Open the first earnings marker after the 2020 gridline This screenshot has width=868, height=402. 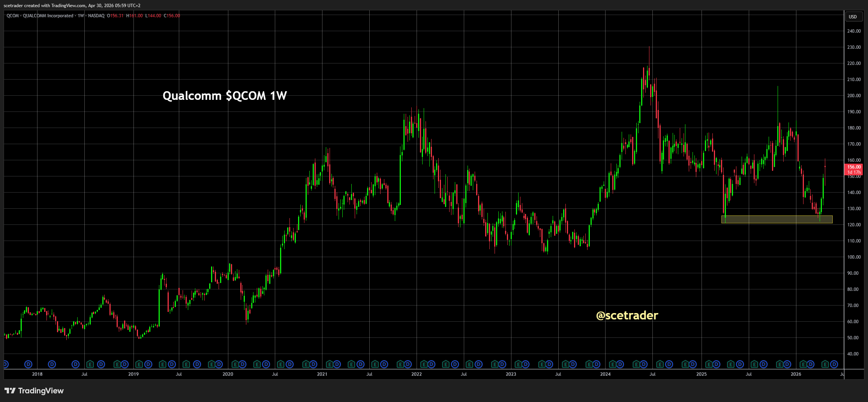tap(235, 364)
